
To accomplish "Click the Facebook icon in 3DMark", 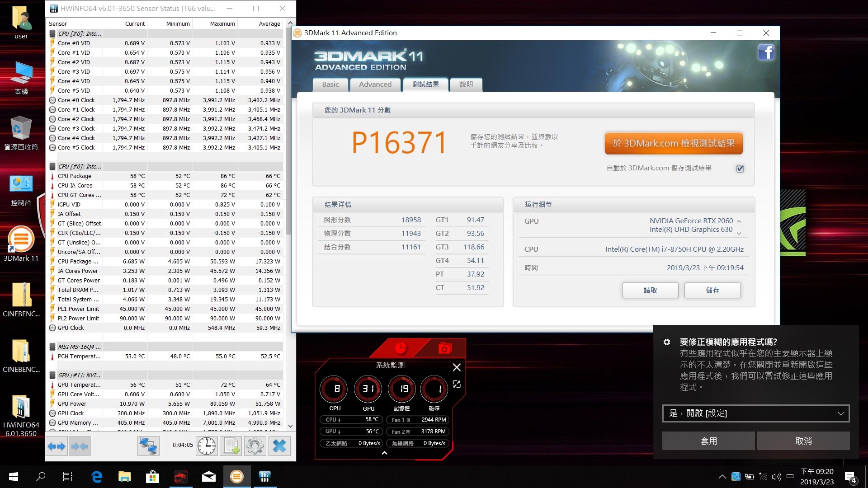I will point(766,52).
